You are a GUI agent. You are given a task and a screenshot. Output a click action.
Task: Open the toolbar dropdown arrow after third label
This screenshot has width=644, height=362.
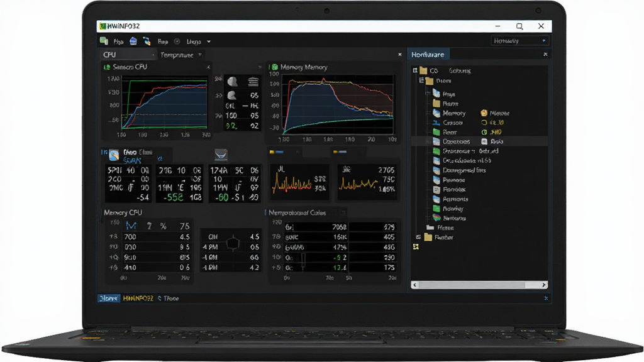tap(209, 41)
